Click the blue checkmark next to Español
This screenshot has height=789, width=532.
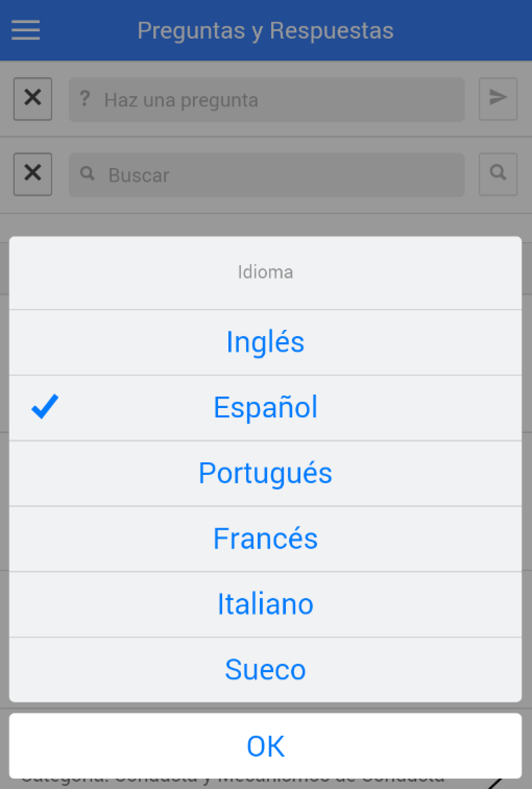pyautogui.click(x=45, y=407)
